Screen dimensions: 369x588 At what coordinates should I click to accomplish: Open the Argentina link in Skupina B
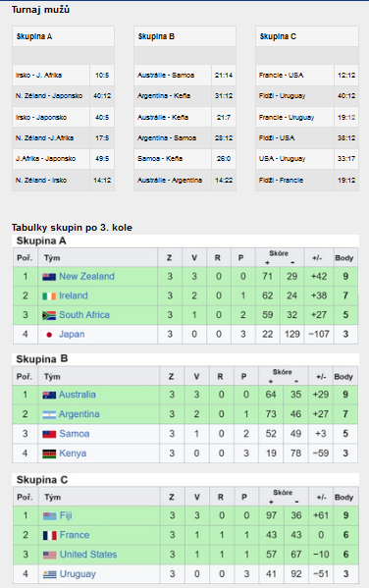[79, 414]
